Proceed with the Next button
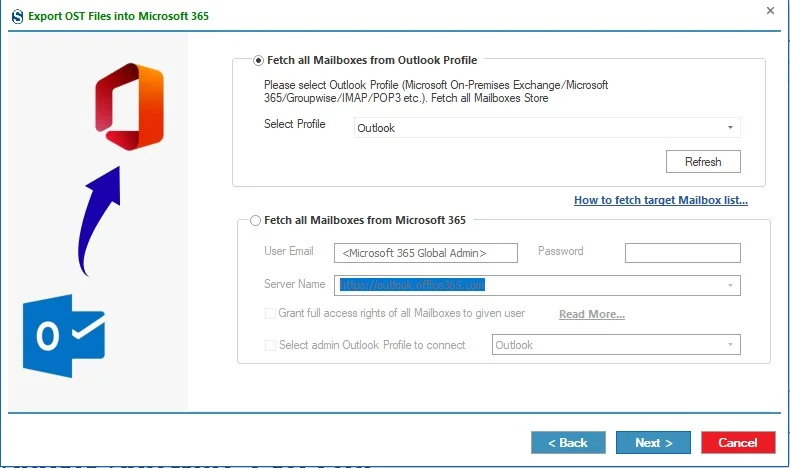 [653, 443]
